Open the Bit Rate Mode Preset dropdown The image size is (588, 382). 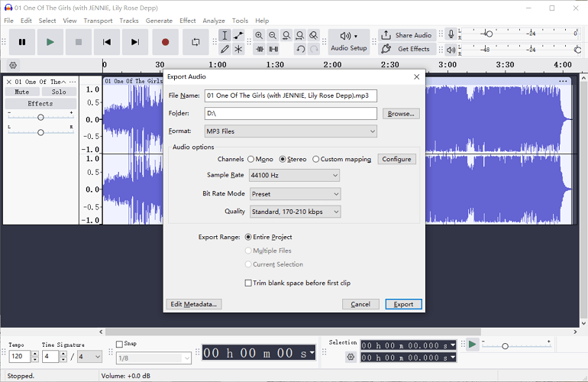point(295,194)
